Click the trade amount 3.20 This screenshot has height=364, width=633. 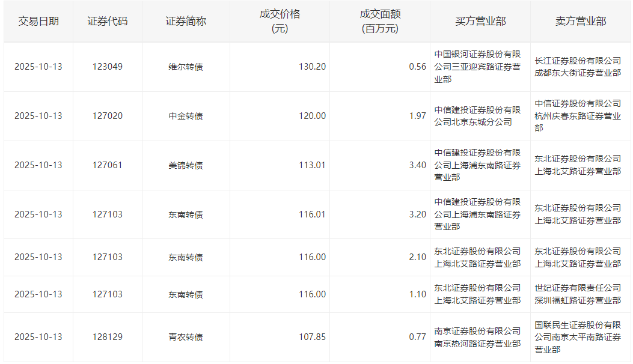417,214
